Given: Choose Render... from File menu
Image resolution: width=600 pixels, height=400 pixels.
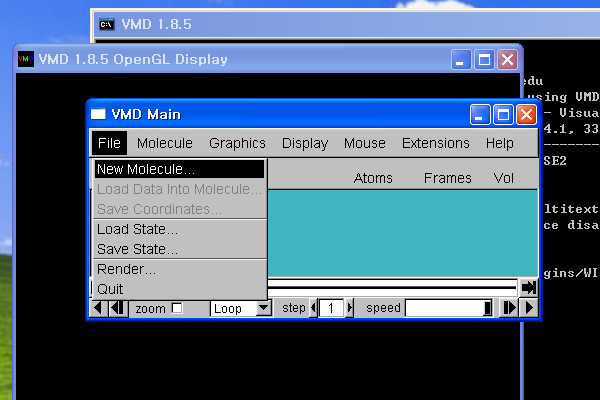Looking at the screenshot, I should coord(179,269).
